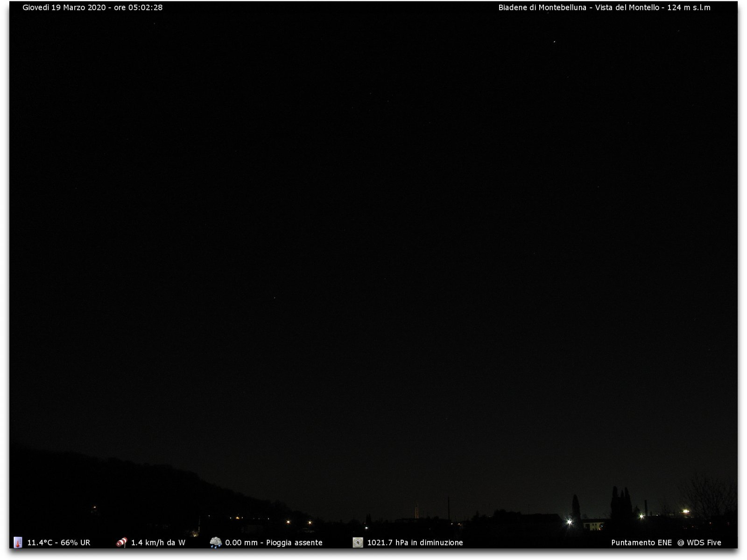The image size is (747, 560).
Task: Click the windsock wind speed icon
Action: pos(121,542)
